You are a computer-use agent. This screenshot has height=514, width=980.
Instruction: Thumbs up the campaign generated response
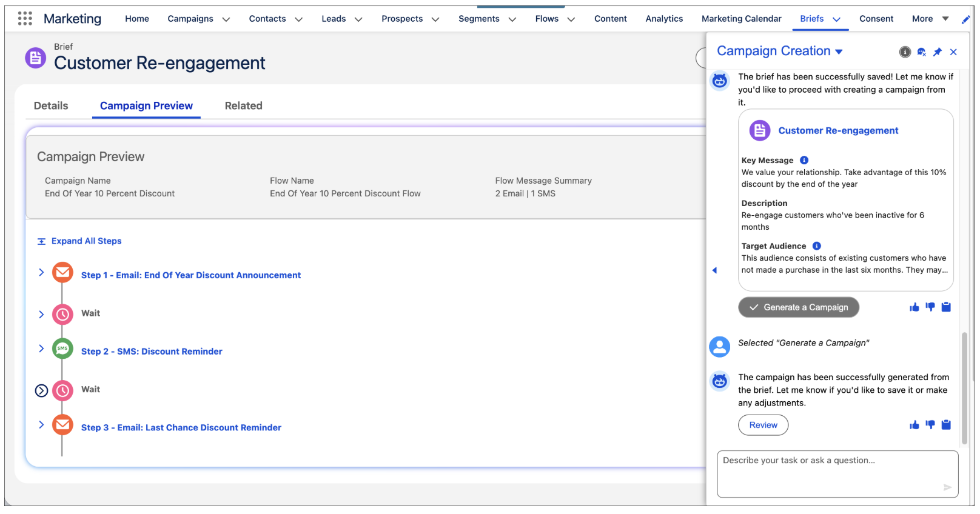click(915, 425)
